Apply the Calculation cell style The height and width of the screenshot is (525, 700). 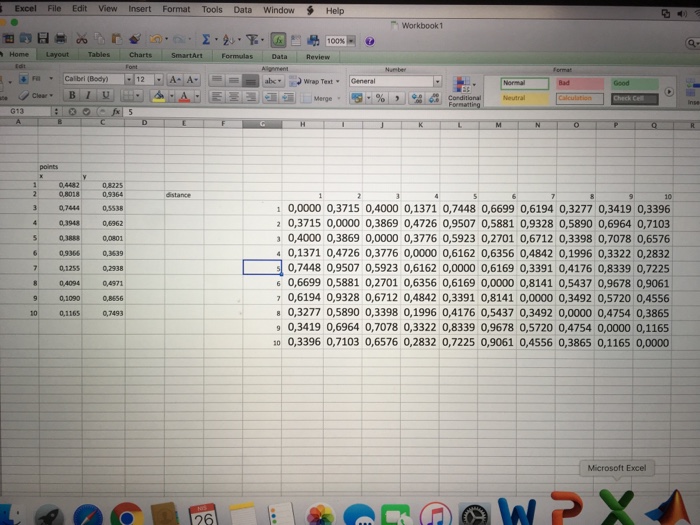point(579,98)
